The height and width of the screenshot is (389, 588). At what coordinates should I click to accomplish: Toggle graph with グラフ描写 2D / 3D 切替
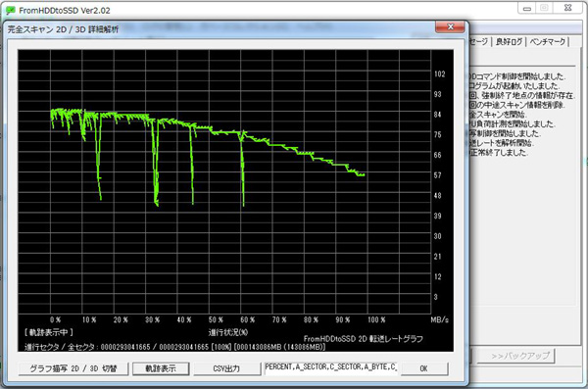[73, 368]
